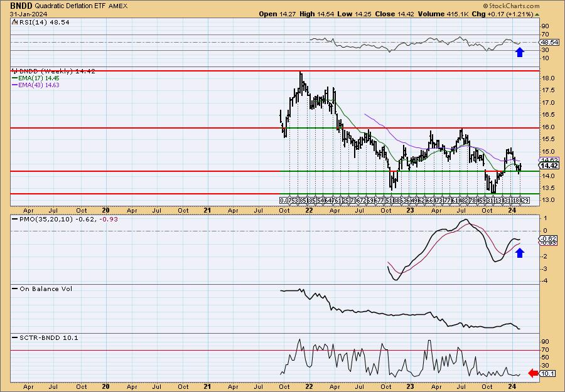Click the purple EMA(43) legend line marker
The image size is (565, 392).
(15, 85)
